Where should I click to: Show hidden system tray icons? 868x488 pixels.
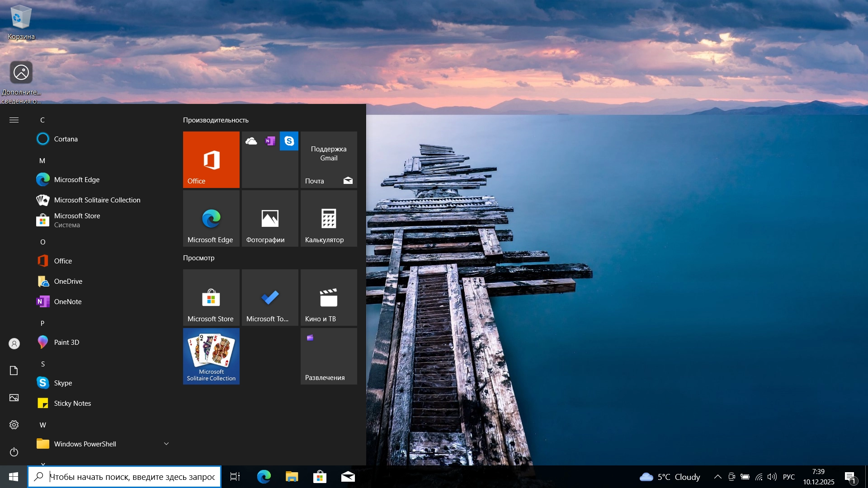coord(717,476)
